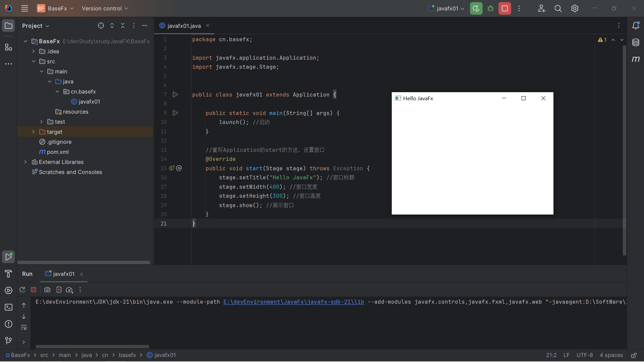Open the Terminal tool window
This screenshot has width=644, height=362.
click(9, 307)
